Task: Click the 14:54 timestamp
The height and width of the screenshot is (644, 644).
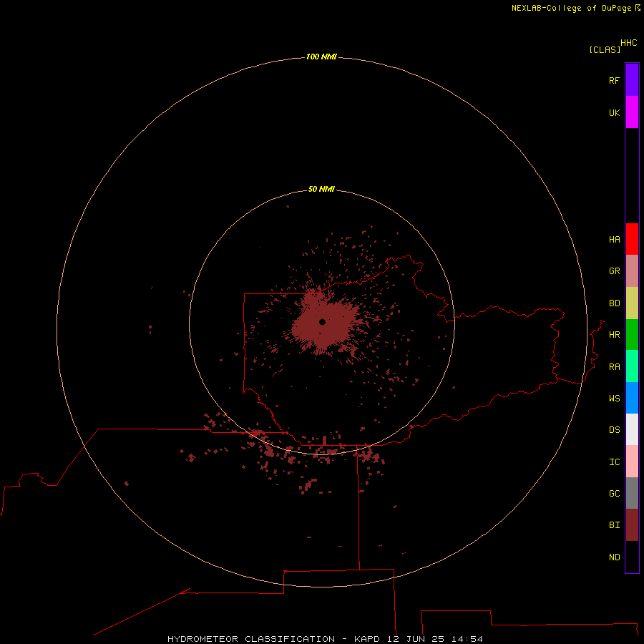Action: click(467, 639)
